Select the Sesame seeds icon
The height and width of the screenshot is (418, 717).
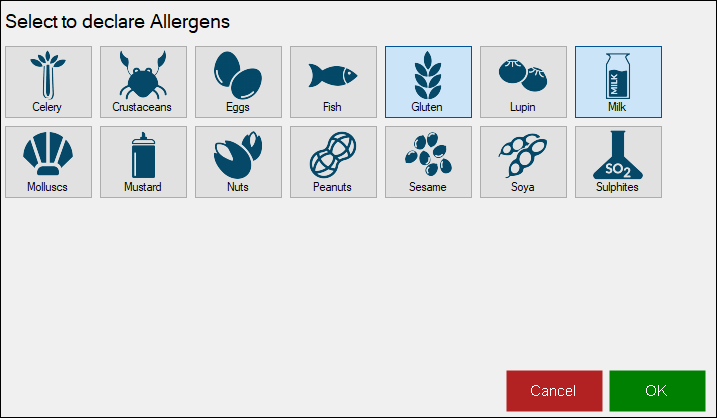(x=428, y=154)
